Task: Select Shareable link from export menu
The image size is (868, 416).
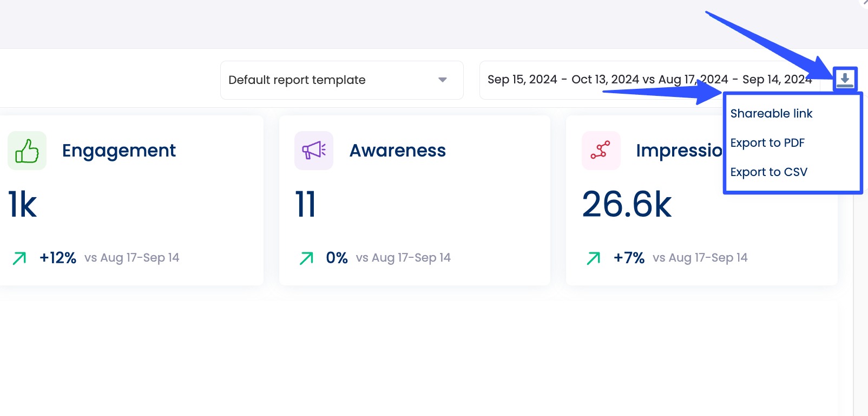Action: pyautogui.click(x=771, y=114)
